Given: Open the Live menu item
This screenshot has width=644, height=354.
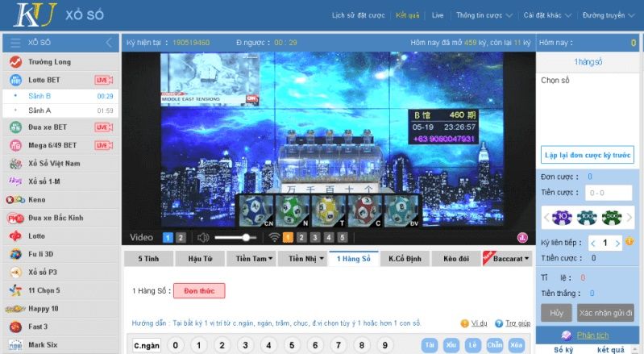Looking at the screenshot, I should [438, 15].
